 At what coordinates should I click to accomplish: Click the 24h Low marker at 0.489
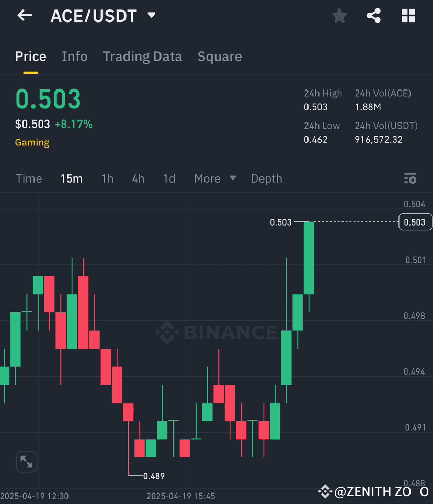pyautogui.click(x=154, y=476)
